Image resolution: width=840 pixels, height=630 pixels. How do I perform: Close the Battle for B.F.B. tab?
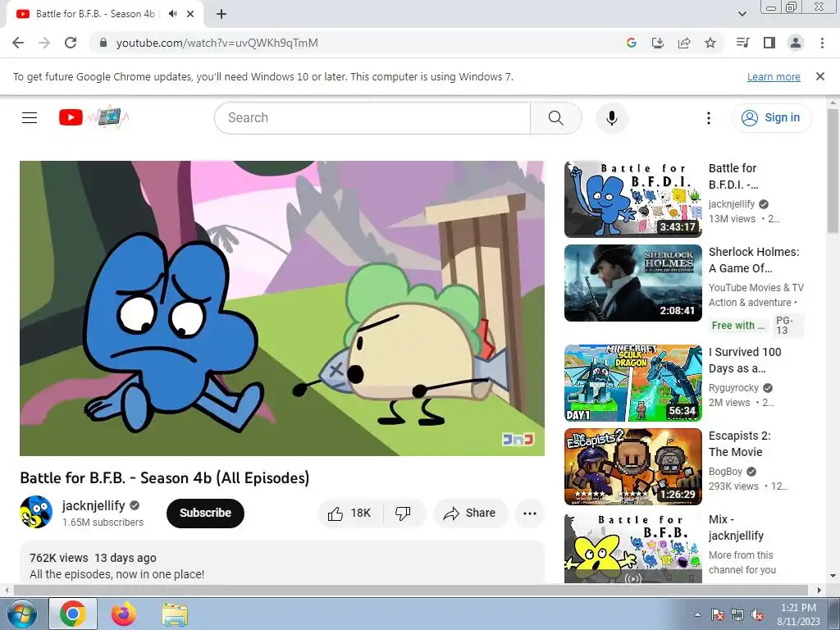(x=190, y=14)
